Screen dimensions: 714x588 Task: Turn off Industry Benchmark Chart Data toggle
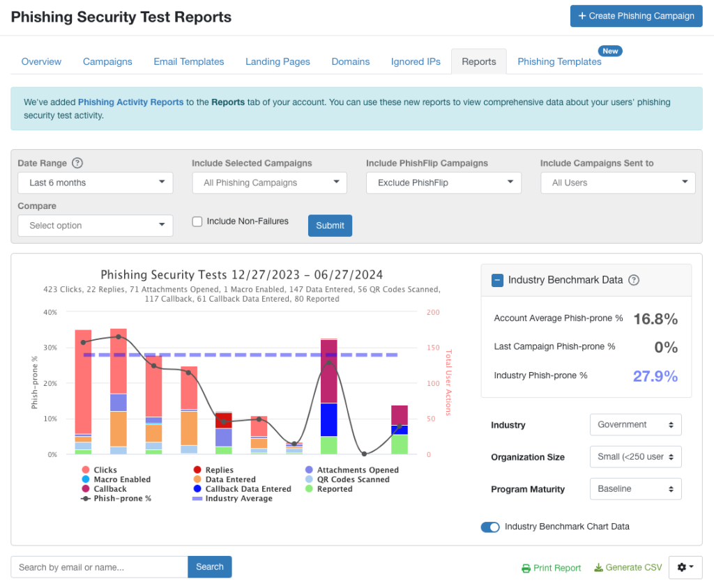(490, 527)
